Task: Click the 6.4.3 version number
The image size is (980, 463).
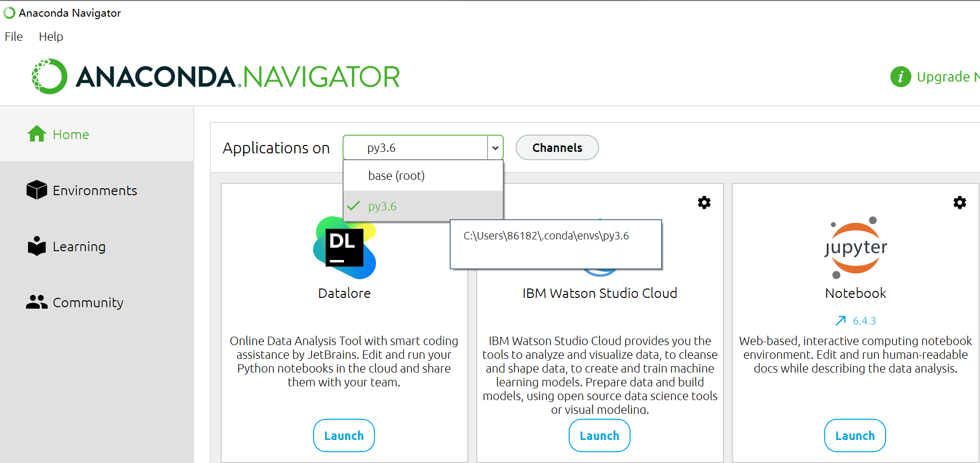Action: (865, 320)
